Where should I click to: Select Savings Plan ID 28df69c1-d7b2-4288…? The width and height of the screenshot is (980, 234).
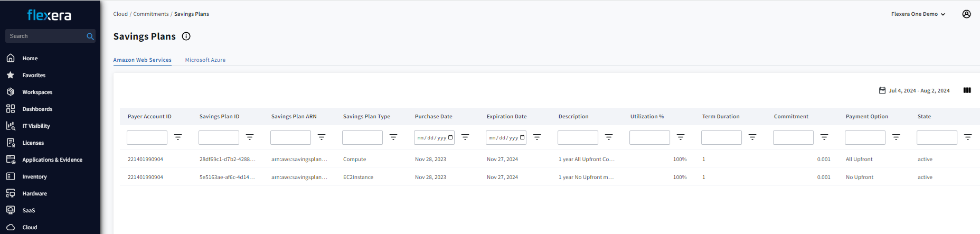point(227,160)
